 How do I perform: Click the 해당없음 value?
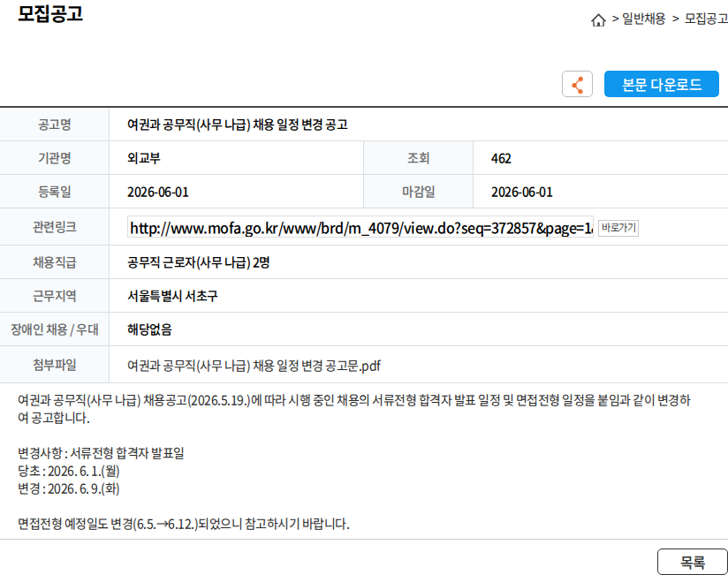coord(149,329)
